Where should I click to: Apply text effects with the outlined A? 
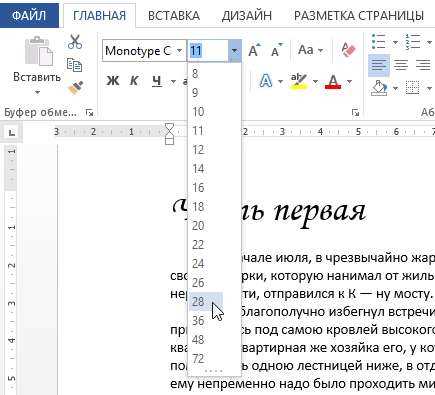[x=266, y=81]
